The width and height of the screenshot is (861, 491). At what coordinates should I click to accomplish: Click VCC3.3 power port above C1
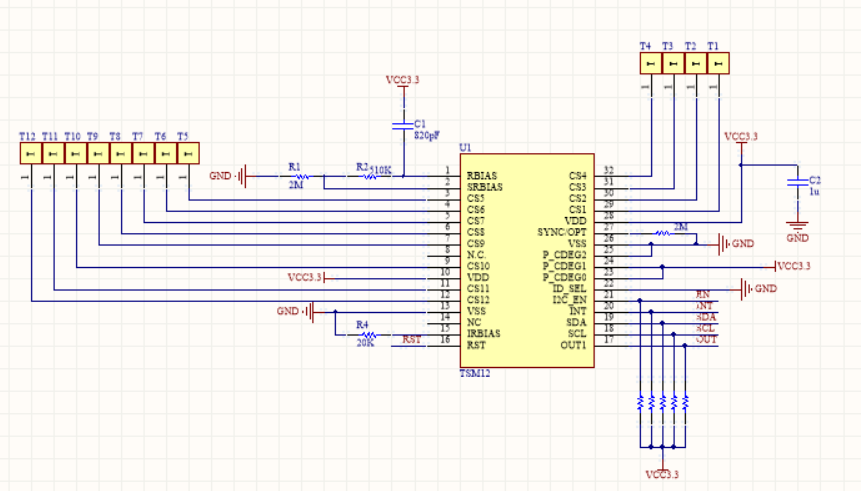(403, 82)
